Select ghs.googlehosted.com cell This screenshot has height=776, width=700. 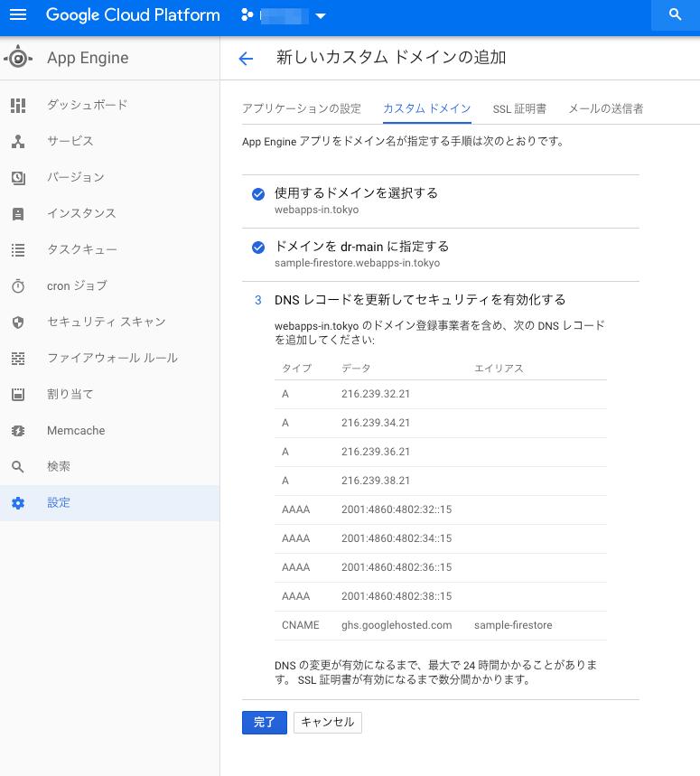397,625
